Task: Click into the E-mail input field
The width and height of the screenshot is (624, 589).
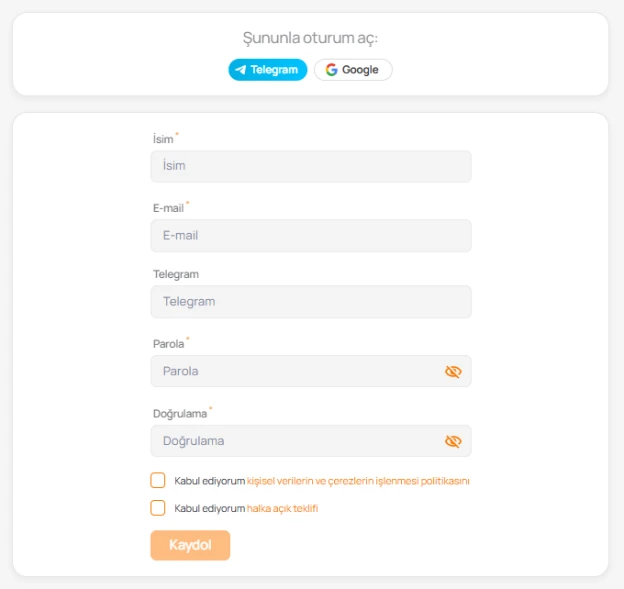Action: point(310,236)
